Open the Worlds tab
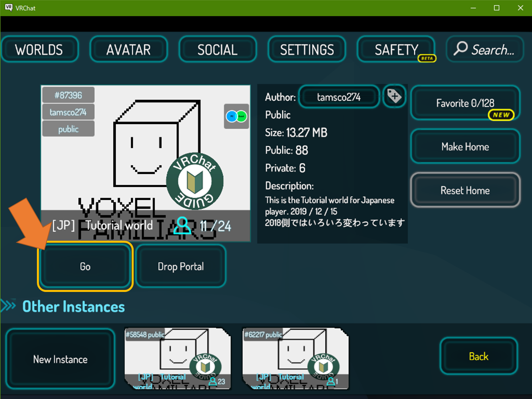Viewport: 532px width, 399px height. point(39,50)
